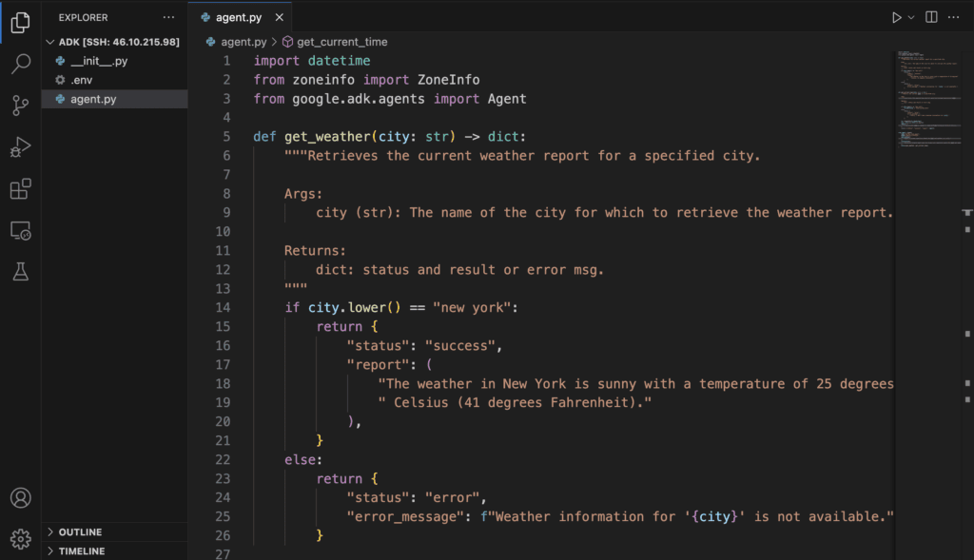Click the Python icon on agent.py tab
This screenshot has width=974, height=560.
coord(205,17)
